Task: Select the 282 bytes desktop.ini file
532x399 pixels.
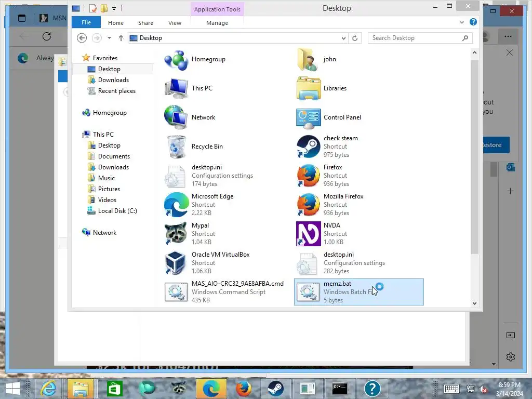Action: [341, 263]
